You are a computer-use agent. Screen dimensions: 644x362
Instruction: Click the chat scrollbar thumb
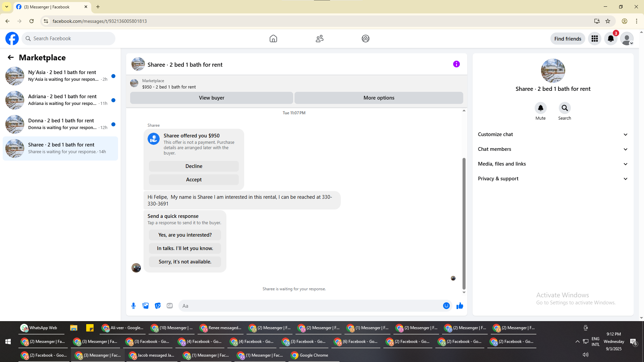pyautogui.click(x=464, y=224)
